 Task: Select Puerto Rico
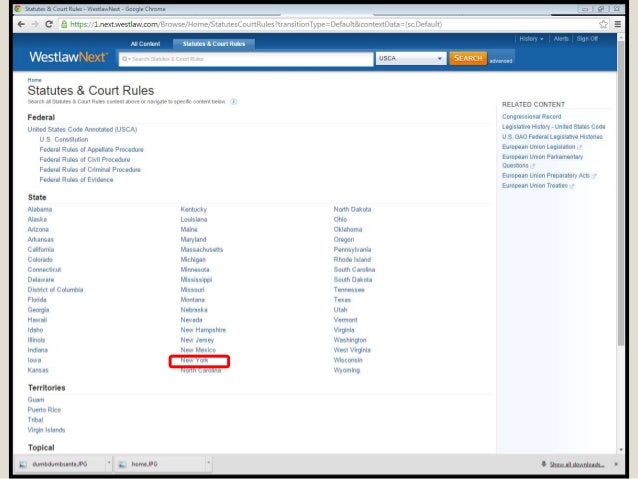pyautogui.click(x=44, y=410)
